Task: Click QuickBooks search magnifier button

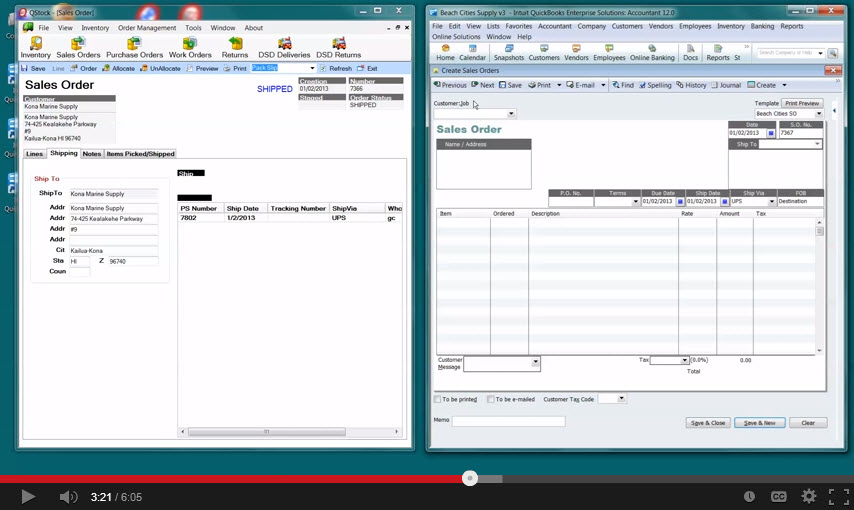Action: pos(832,53)
